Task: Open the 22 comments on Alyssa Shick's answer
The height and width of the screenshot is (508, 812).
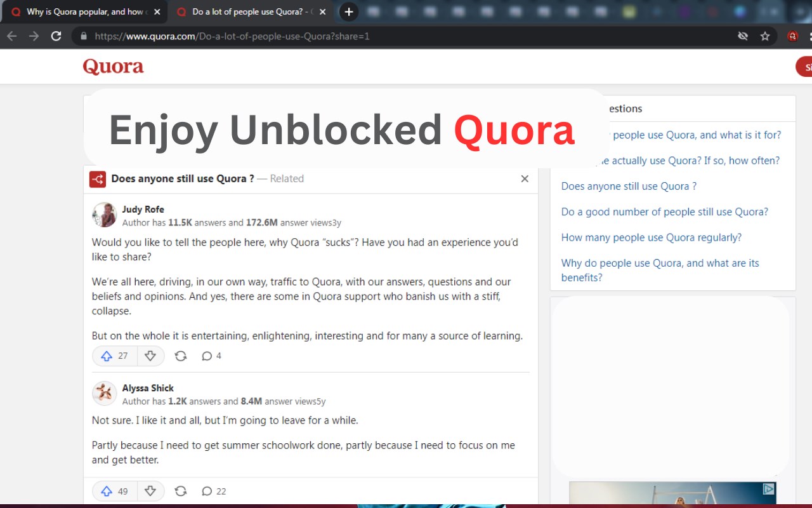Action: coord(214,491)
